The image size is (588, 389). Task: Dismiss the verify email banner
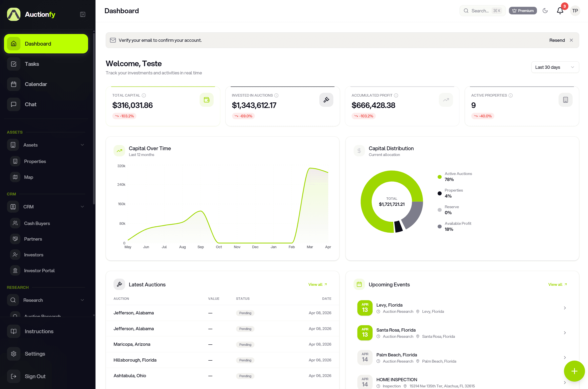(x=571, y=40)
